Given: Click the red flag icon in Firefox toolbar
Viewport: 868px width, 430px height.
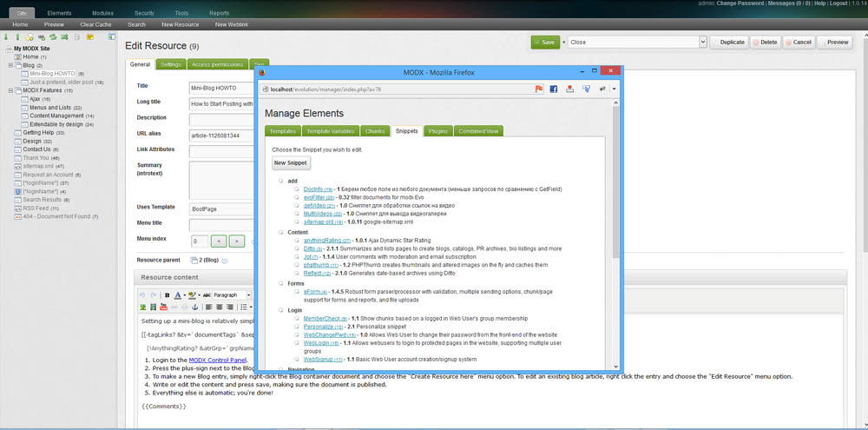Looking at the screenshot, I should tap(539, 89).
